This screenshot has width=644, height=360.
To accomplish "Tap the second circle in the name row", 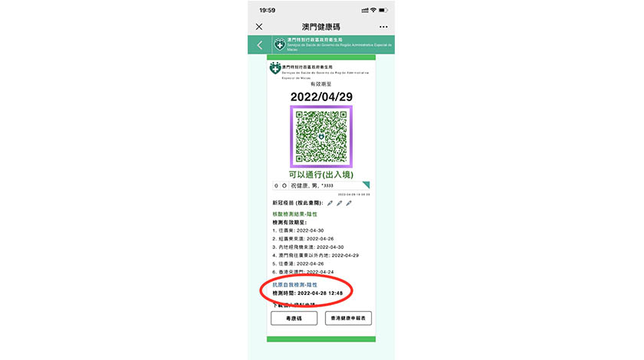I will (284, 185).
